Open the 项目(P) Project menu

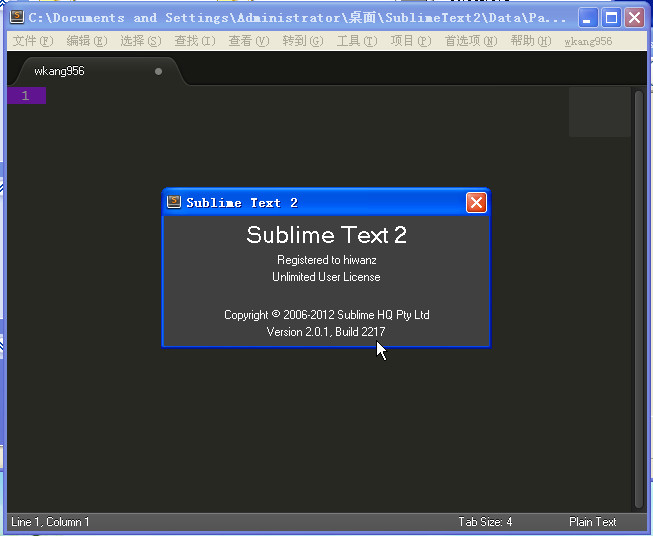411,41
